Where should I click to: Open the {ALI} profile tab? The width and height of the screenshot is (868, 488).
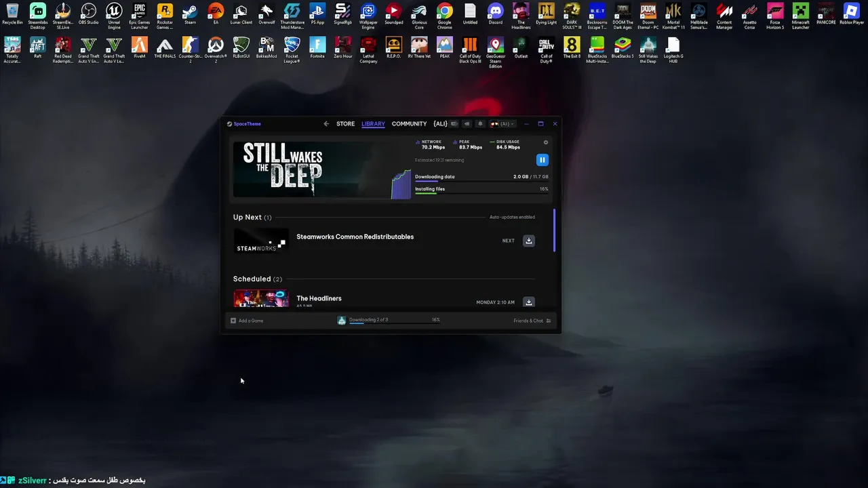tap(440, 124)
